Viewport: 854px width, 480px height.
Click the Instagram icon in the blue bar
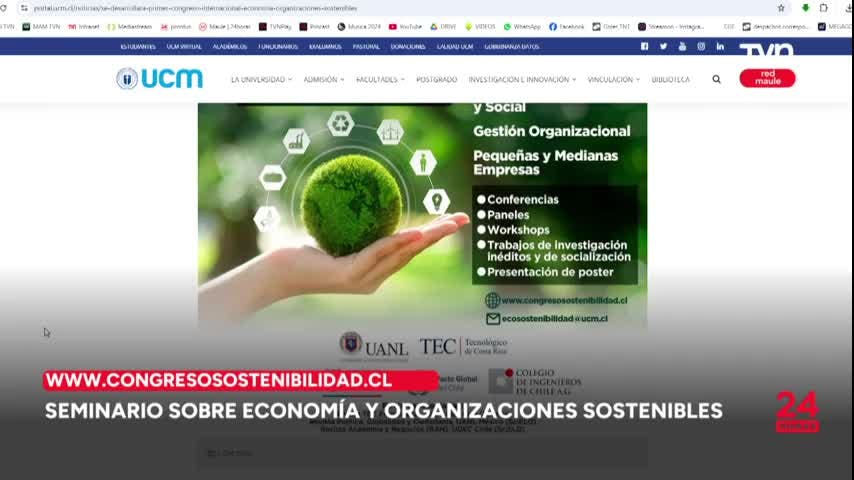[x=701, y=46]
